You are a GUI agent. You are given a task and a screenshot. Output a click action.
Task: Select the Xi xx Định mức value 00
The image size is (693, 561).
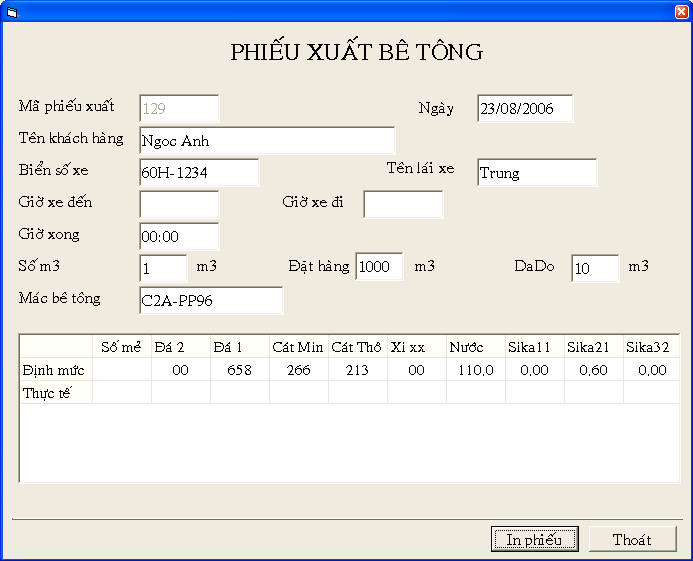[x=417, y=370]
